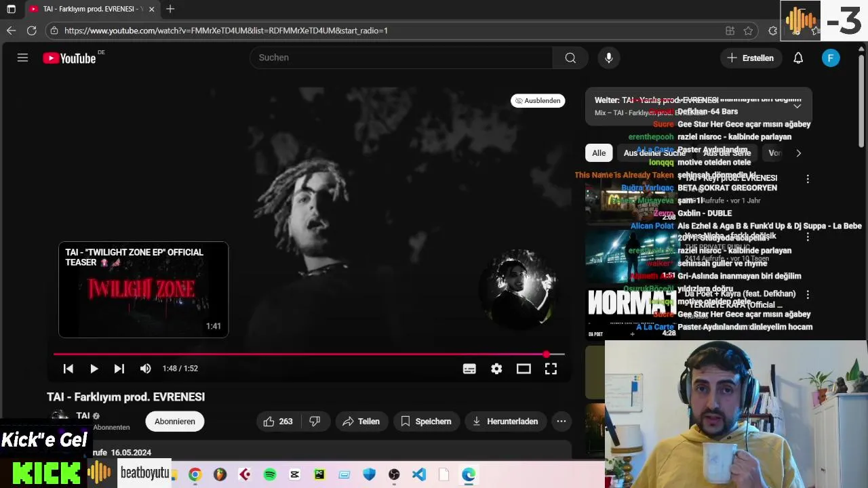The width and height of the screenshot is (868, 488).
Task: Open the YouTube guide hamburger menu
Action: (22, 58)
